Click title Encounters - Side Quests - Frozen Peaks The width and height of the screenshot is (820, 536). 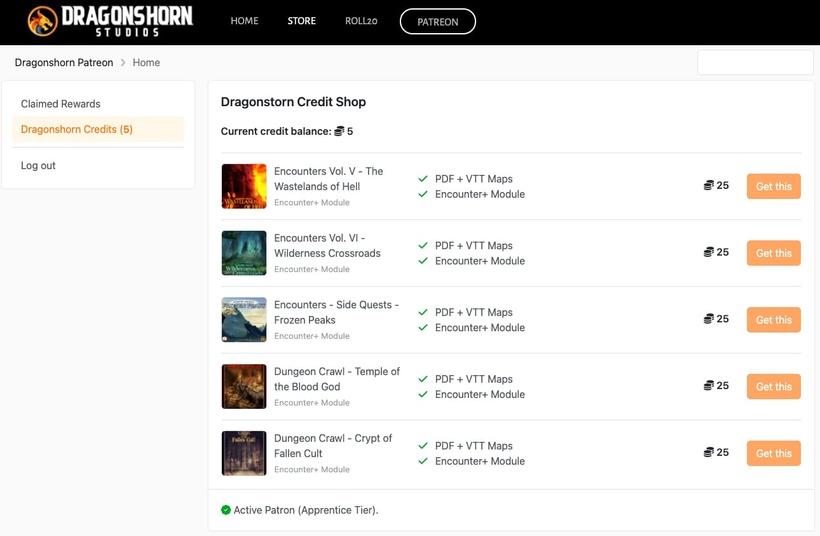336,312
